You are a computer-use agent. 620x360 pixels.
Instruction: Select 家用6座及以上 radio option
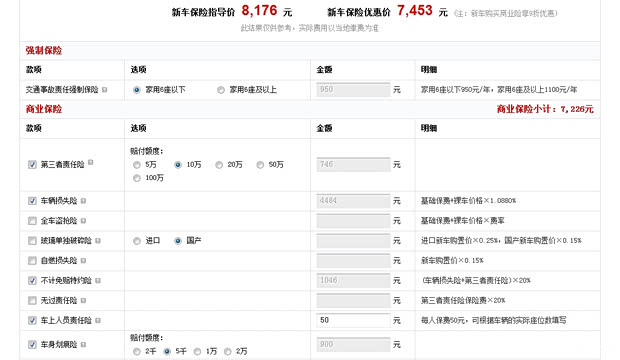click(221, 90)
